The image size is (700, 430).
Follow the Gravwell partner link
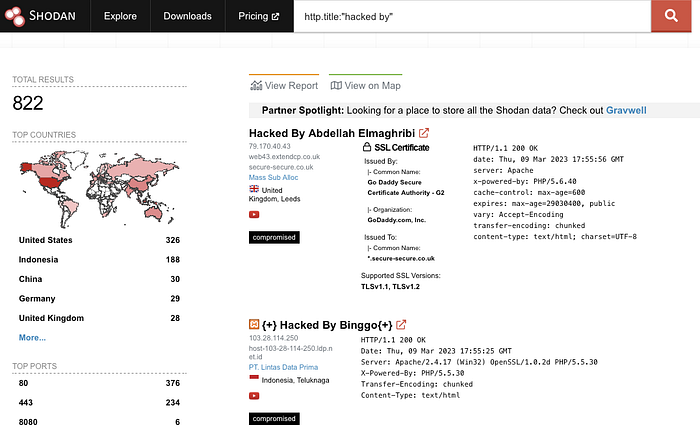coord(626,110)
